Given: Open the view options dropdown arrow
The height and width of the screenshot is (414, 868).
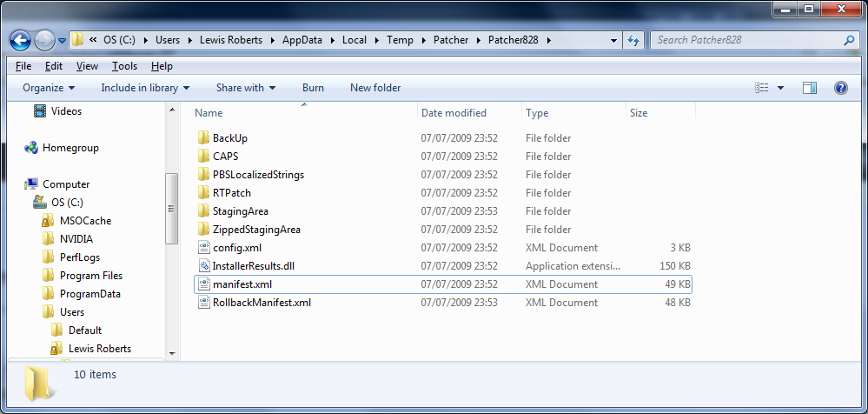Looking at the screenshot, I should (780, 88).
